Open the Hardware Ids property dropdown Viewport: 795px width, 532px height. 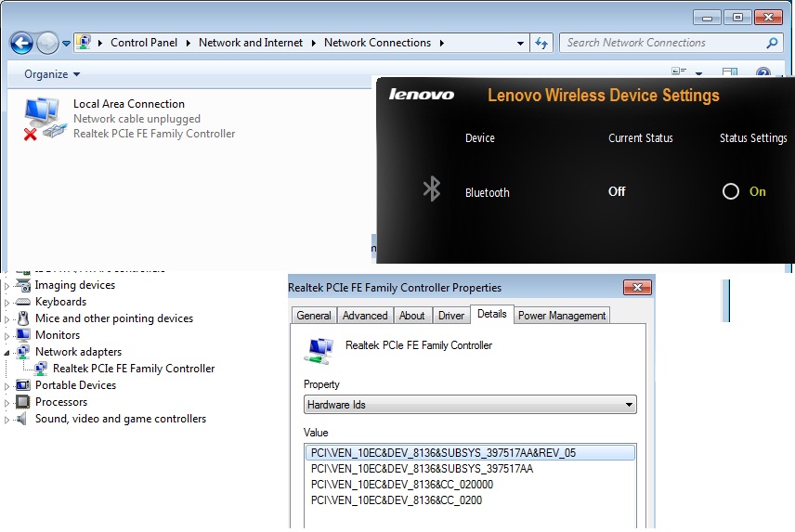coord(470,404)
